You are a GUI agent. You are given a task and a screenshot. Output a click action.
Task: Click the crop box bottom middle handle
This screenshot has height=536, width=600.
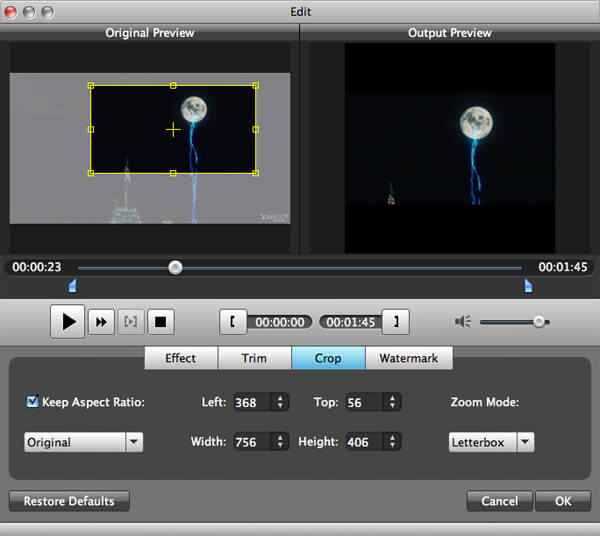(173, 173)
